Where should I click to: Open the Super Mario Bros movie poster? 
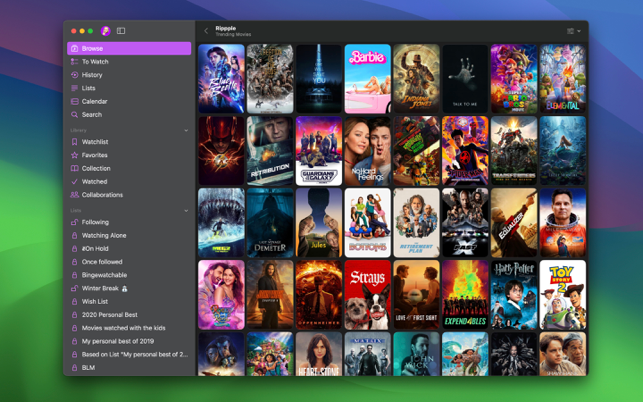click(514, 79)
